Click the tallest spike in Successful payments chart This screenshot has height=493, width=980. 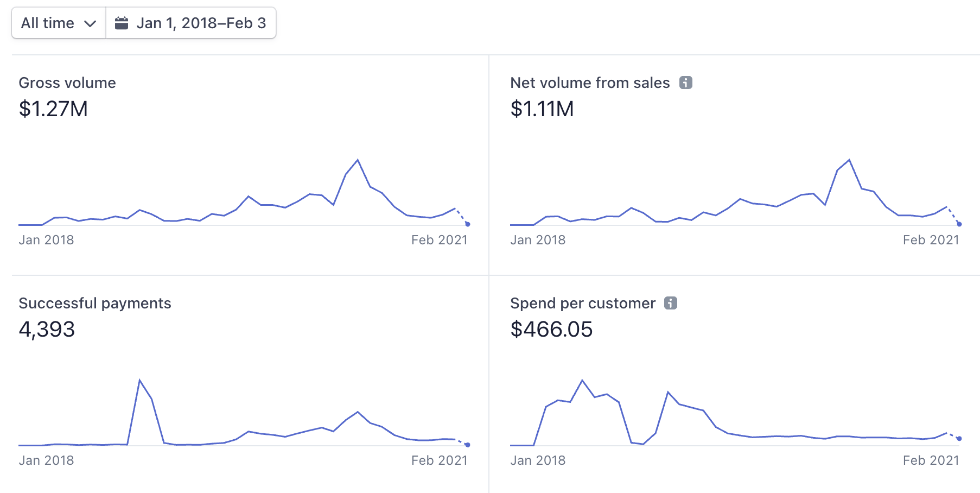point(140,380)
